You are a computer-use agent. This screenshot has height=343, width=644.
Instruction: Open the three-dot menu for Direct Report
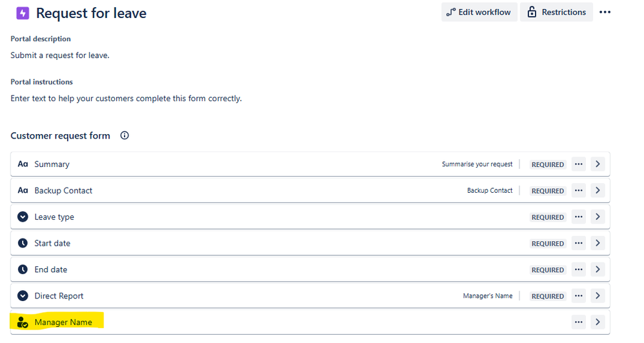579,296
